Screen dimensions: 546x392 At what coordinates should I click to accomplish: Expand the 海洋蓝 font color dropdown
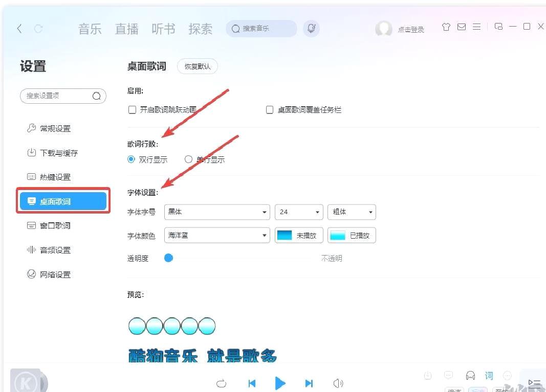[217, 236]
